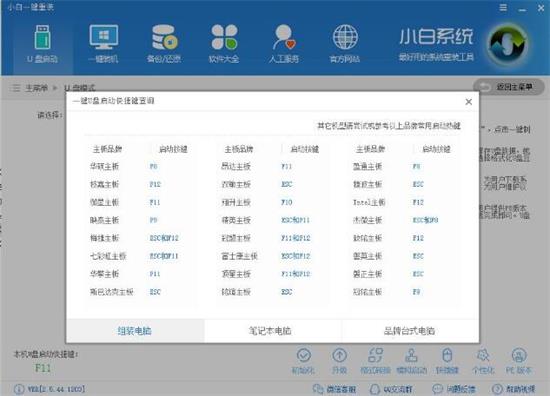The height and width of the screenshot is (396, 550).
Task: Open the 备份/还原 database icon
Action: coord(165,38)
